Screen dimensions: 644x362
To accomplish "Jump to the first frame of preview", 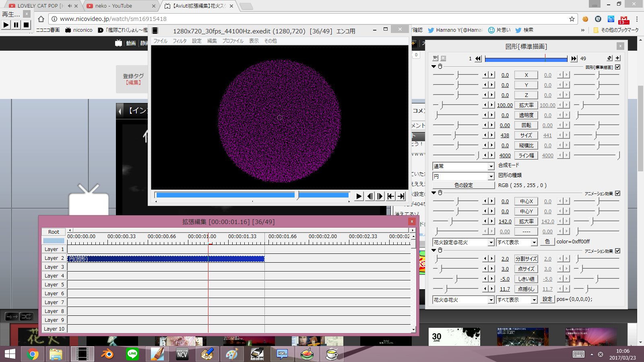I will 390,196.
